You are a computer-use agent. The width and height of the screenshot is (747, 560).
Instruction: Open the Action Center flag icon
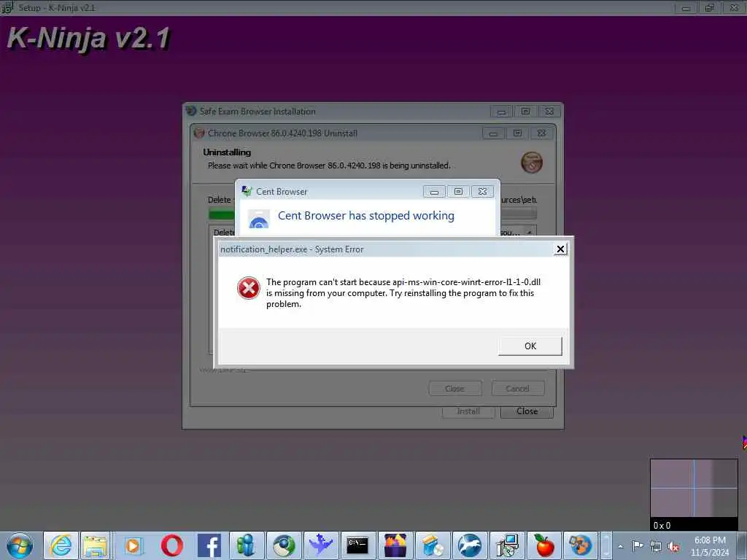pyautogui.click(x=638, y=545)
